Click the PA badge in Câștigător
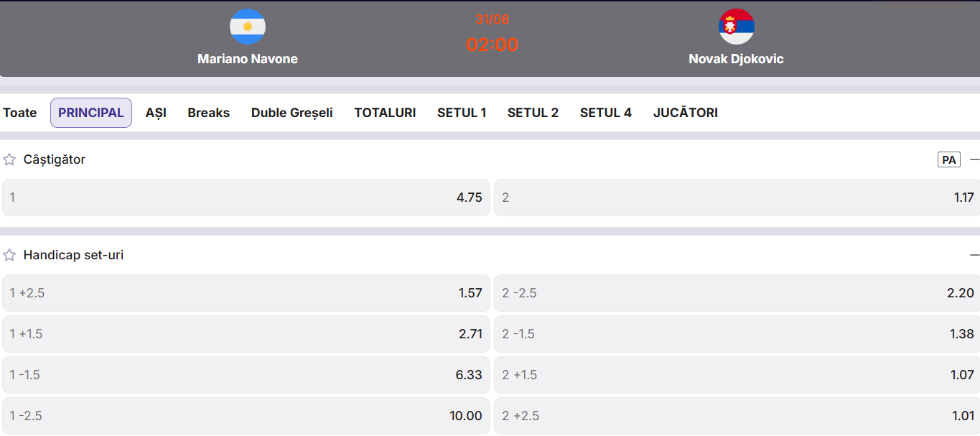Viewport: 980px width, 436px height. tap(949, 159)
